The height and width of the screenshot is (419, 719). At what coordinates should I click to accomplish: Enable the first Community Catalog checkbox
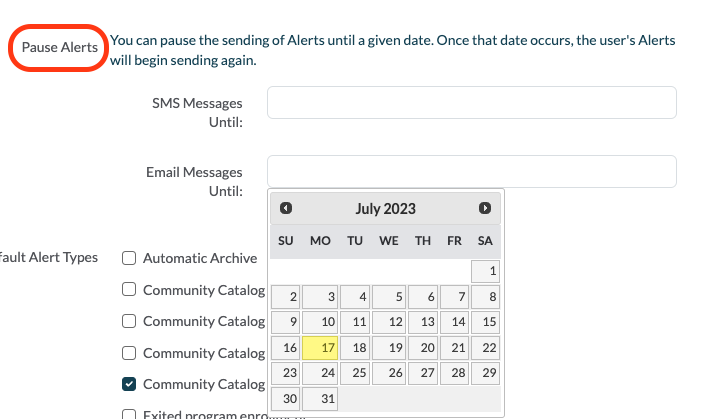129,291
